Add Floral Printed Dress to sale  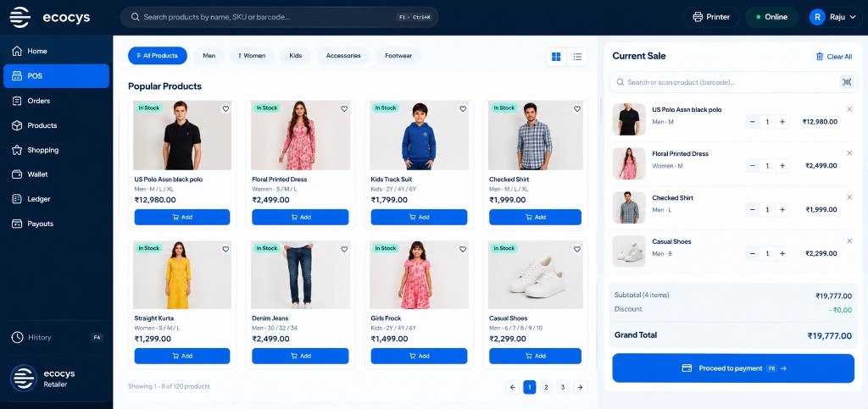click(x=300, y=218)
